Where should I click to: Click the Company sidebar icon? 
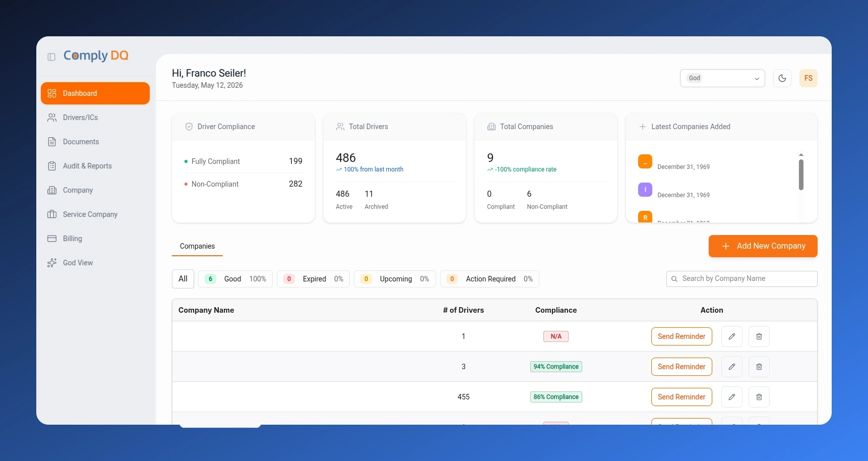pos(52,190)
